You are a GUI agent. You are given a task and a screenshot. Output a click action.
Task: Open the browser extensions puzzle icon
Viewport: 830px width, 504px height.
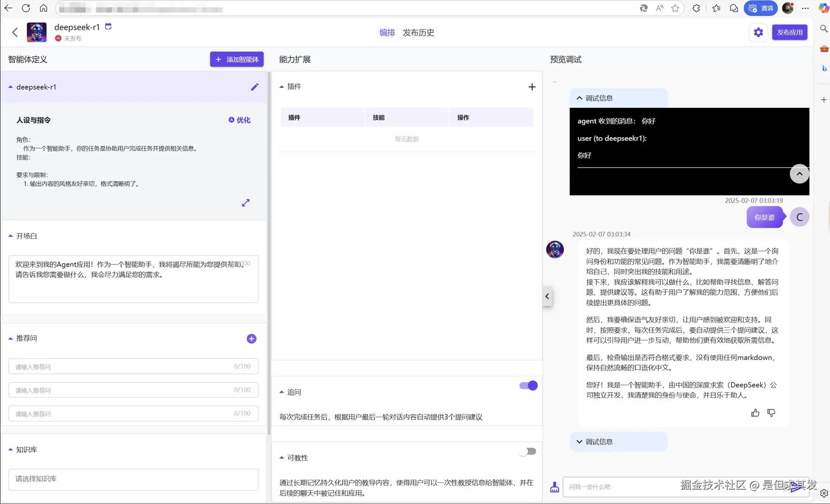[696, 8]
